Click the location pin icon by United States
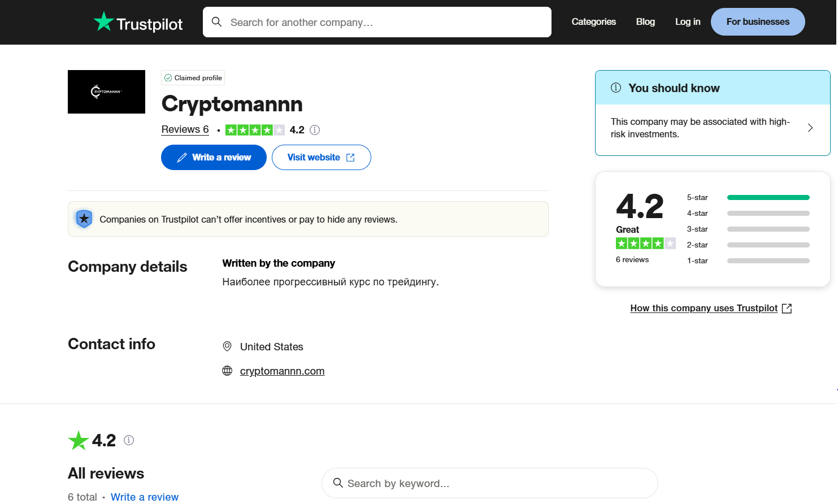 click(227, 346)
